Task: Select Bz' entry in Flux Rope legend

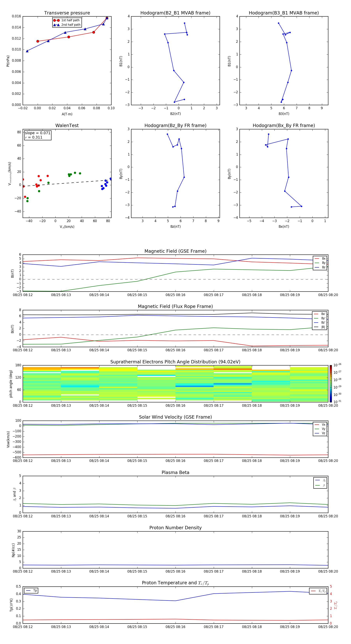Action: click(320, 323)
